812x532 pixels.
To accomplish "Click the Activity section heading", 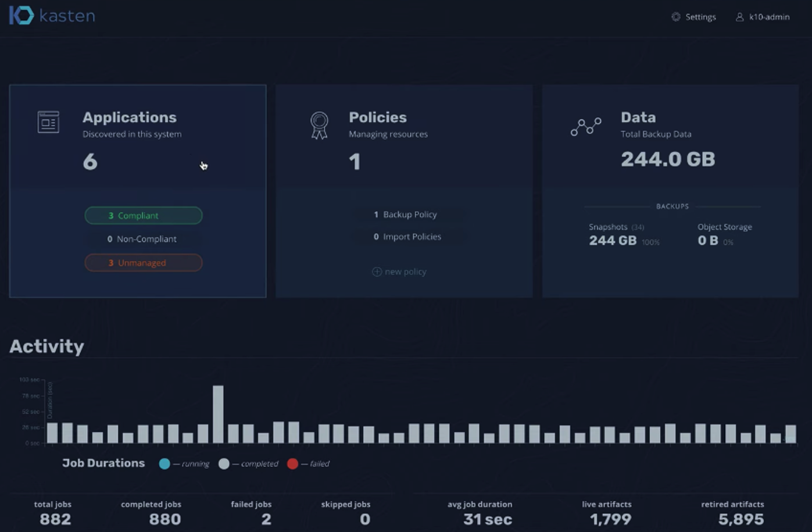I will (x=46, y=347).
